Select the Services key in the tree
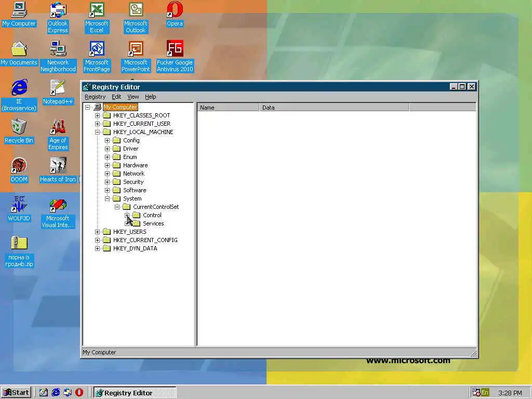Image resolution: width=532 pixels, height=399 pixels. (x=153, y=223)
